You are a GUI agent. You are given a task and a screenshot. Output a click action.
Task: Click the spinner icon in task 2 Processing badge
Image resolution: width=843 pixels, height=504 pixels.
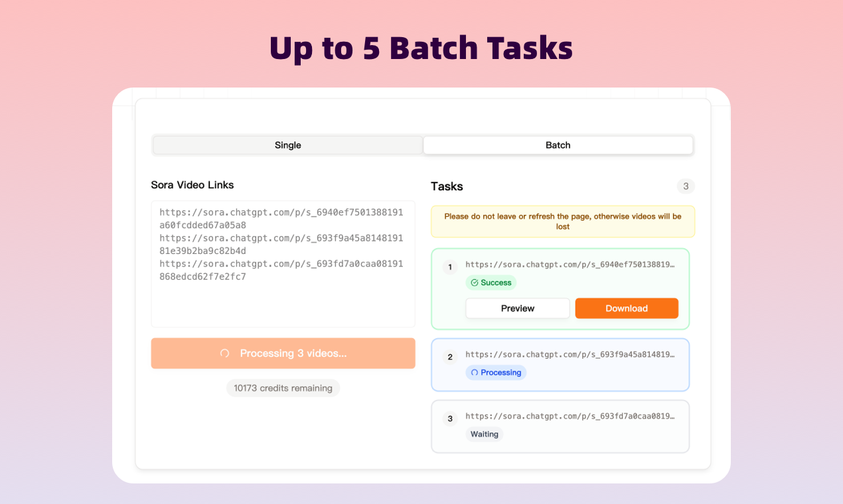[x=475, y=373]
